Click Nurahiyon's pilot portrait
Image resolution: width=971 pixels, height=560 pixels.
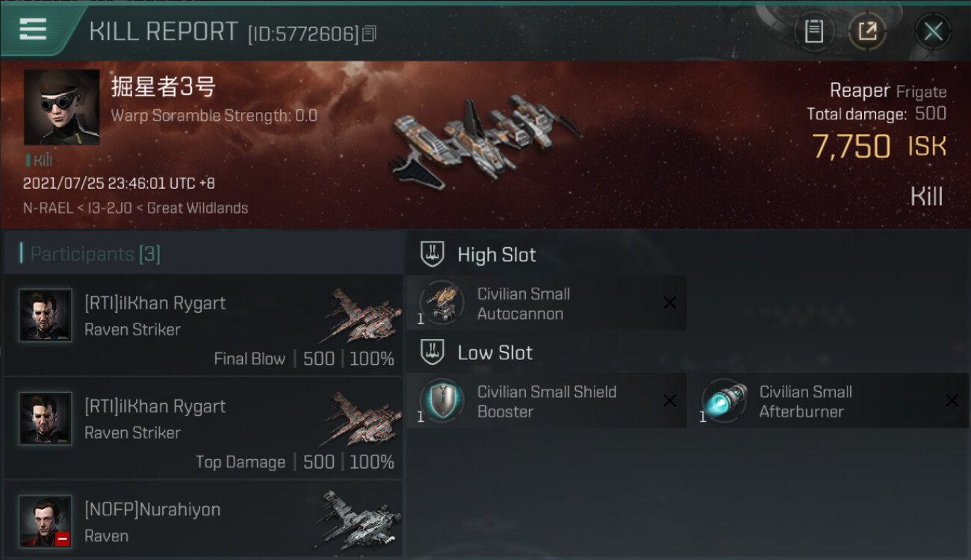[x=46, y=521]
